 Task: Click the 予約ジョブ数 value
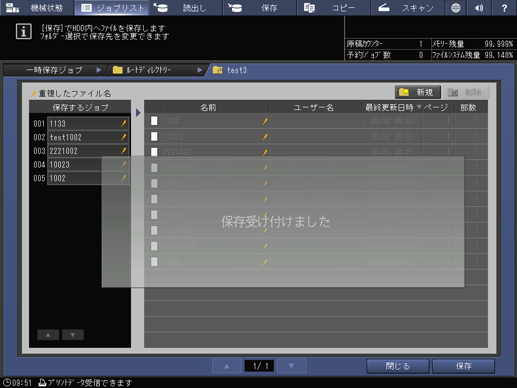[x=421, y=55]
